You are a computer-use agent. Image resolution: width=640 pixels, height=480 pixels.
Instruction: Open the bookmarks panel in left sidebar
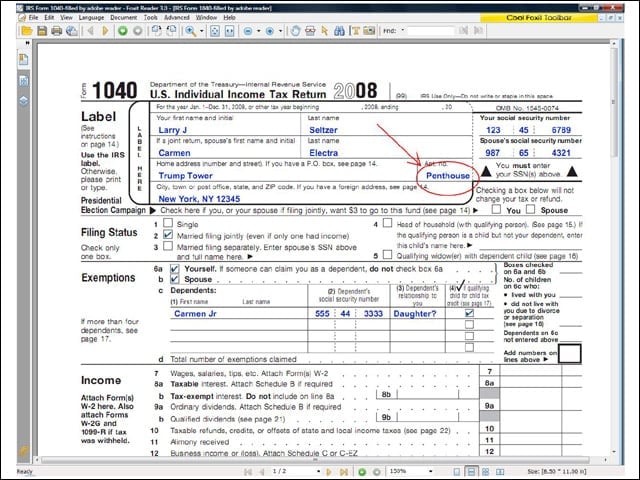click(23, 60)
